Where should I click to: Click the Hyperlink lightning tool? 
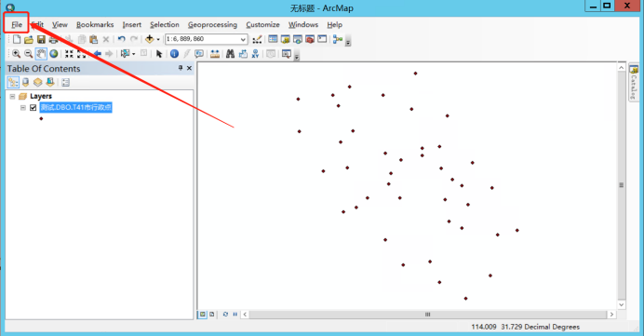coord(187,54)
